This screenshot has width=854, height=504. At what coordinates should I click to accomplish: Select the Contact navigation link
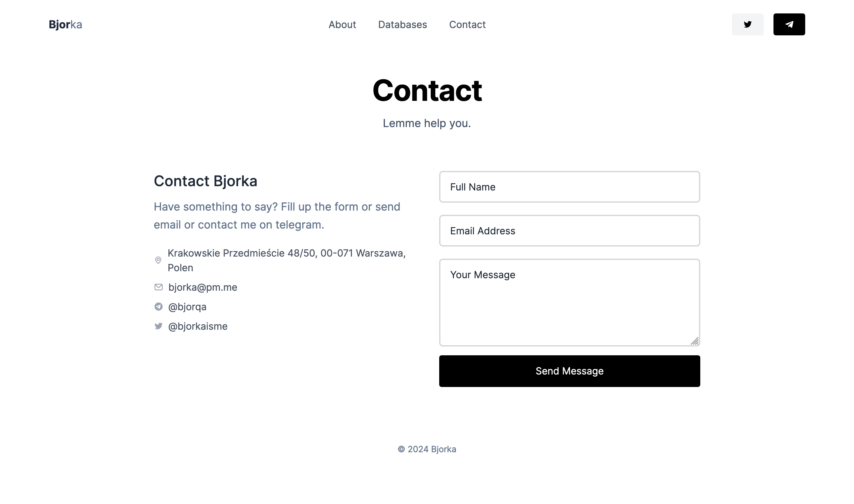467,24
